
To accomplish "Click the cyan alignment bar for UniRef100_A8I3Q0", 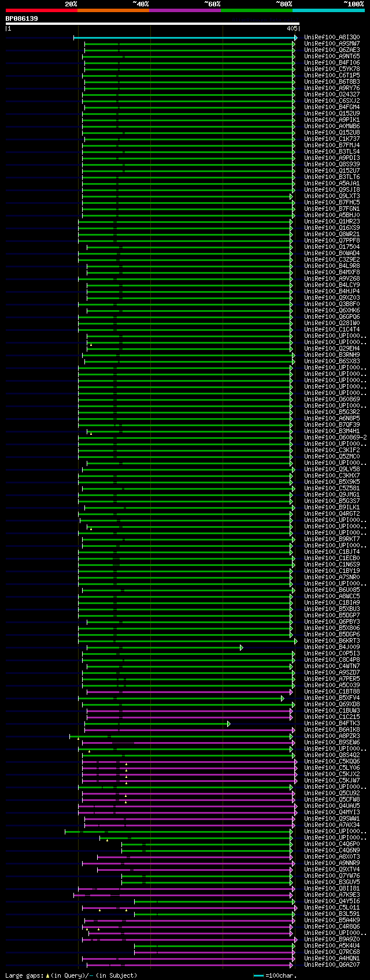I will (185, 38).
